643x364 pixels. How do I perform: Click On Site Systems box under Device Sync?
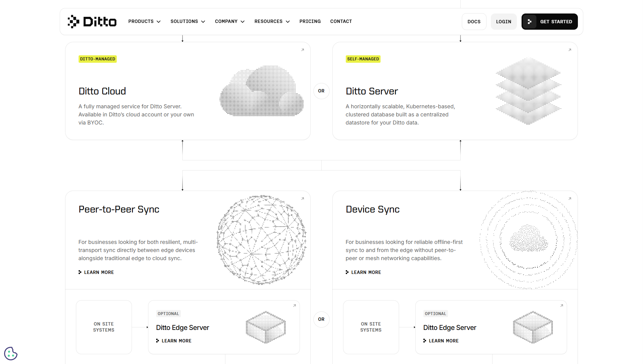click(371, 327)
